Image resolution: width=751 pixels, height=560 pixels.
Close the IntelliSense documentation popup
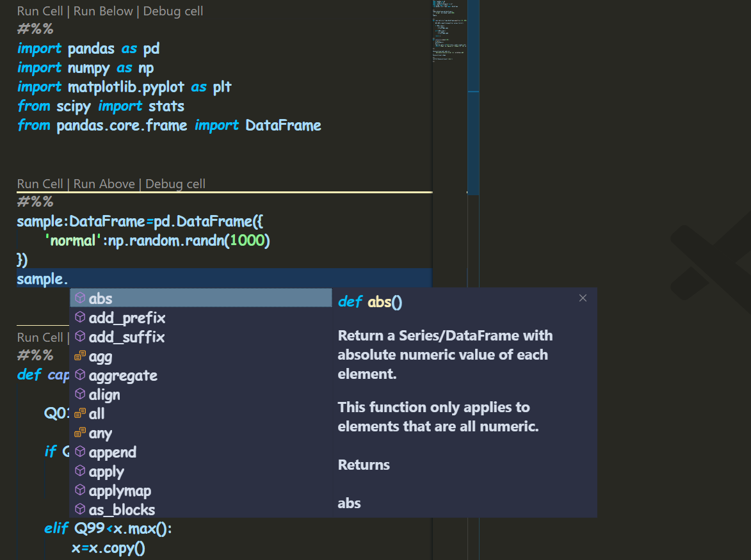pyautogui.click(x=583, y=298)
